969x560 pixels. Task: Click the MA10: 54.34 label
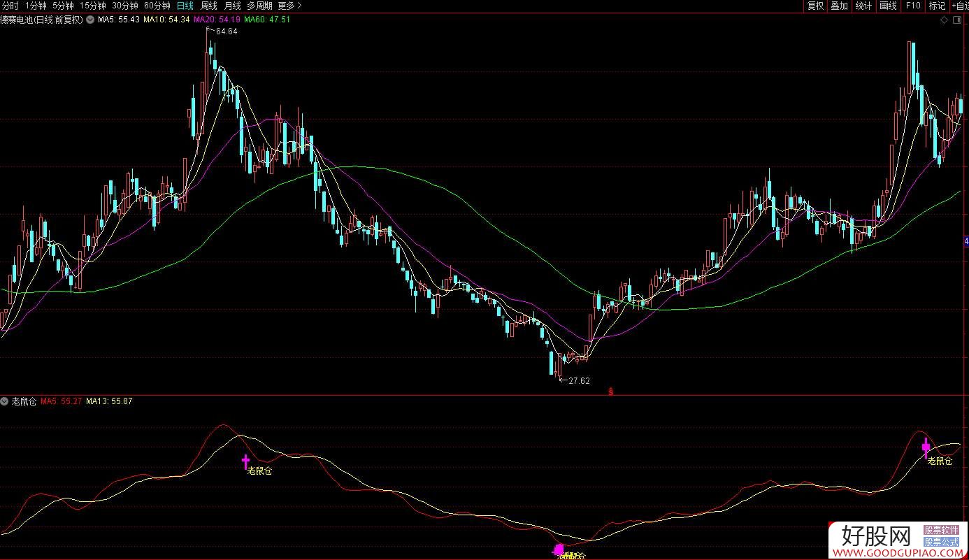coord(166,20)
